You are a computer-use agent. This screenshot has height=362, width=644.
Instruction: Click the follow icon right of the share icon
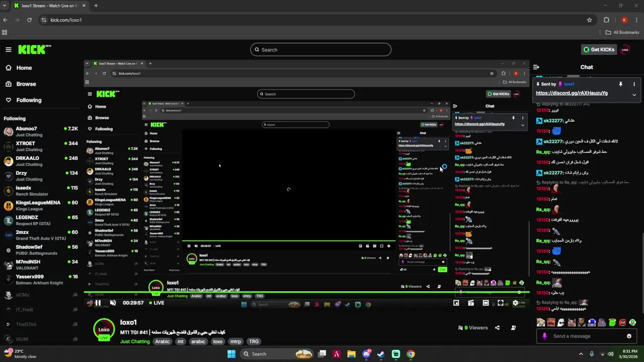coord(513,328)
